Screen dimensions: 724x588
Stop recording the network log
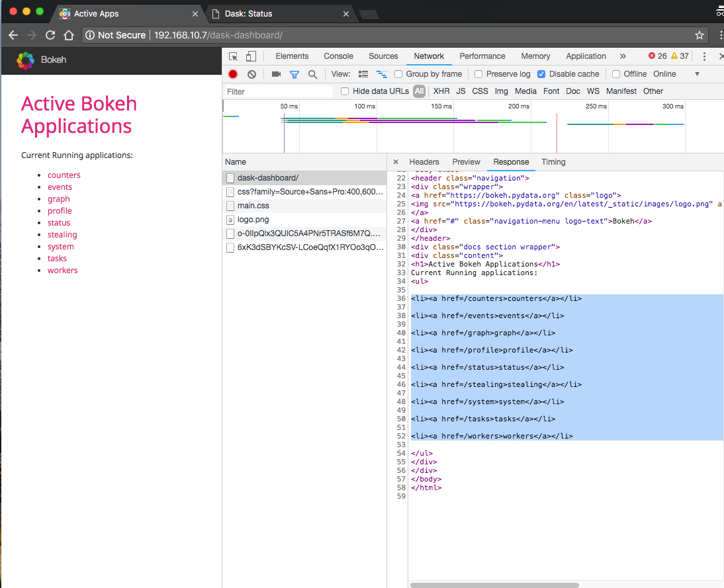point(233,74)
